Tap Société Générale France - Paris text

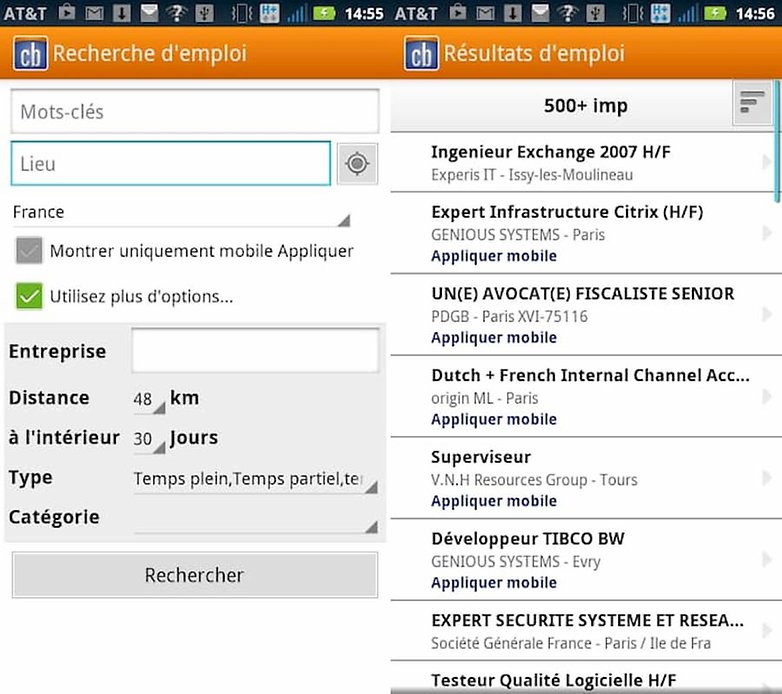[x=571, y=643]
